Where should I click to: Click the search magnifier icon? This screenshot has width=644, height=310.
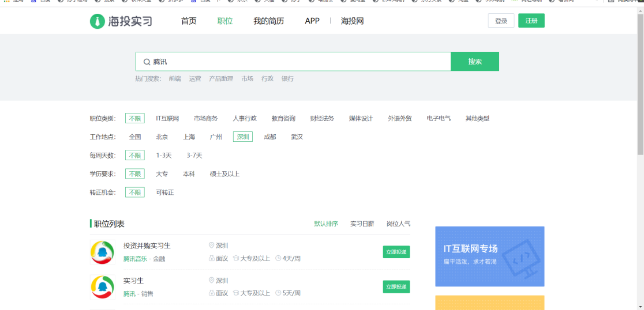[147, 62]
